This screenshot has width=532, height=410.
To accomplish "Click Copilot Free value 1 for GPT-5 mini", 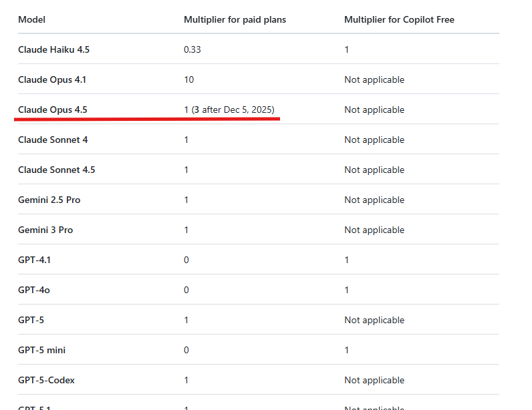I will point(346,350).
